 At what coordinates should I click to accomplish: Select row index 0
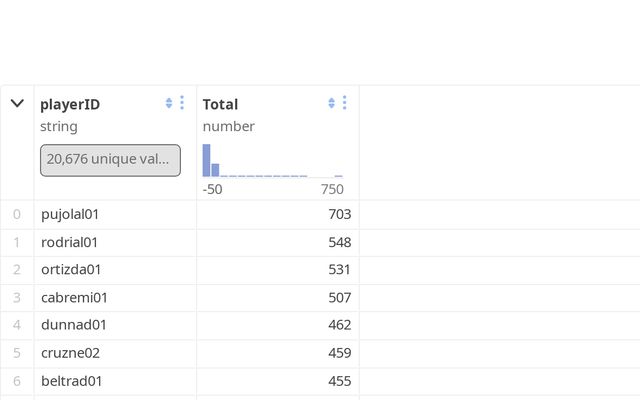point(17,214)
